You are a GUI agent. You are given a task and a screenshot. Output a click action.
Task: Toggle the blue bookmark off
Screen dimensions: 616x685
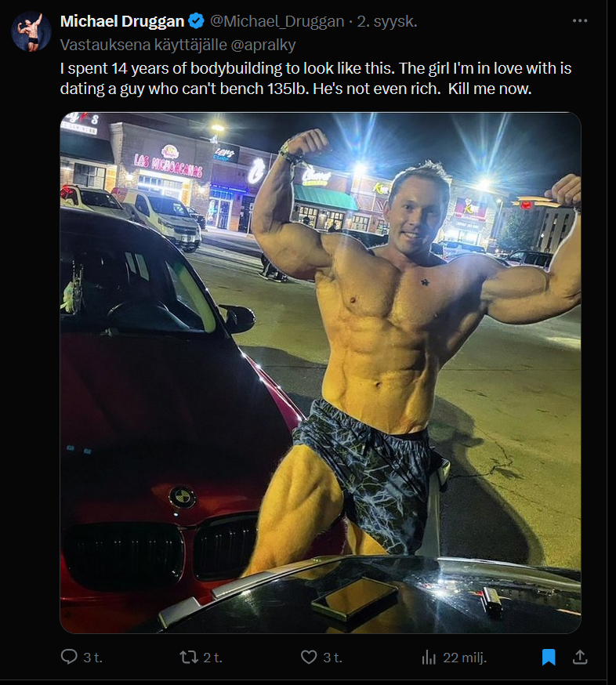(x=549, y=657)
